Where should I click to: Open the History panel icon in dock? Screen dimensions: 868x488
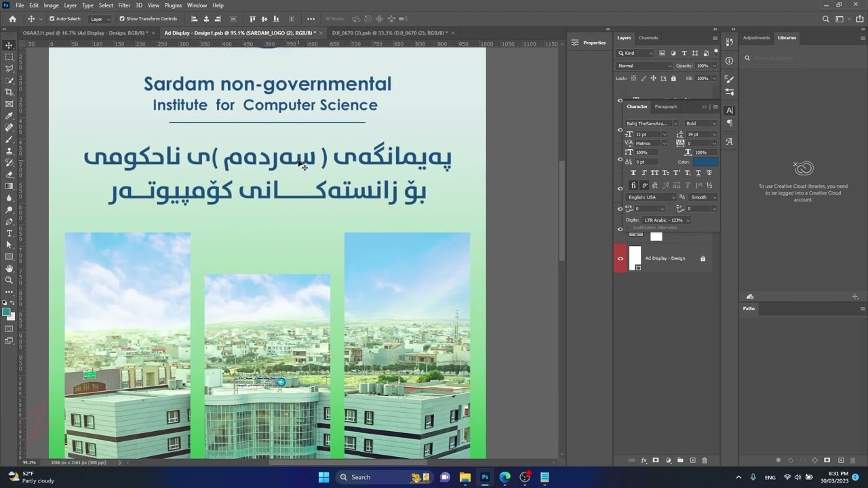(729, 42)
